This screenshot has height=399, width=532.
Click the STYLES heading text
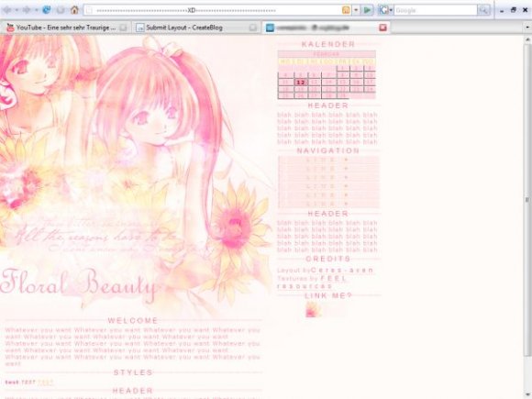133,372
